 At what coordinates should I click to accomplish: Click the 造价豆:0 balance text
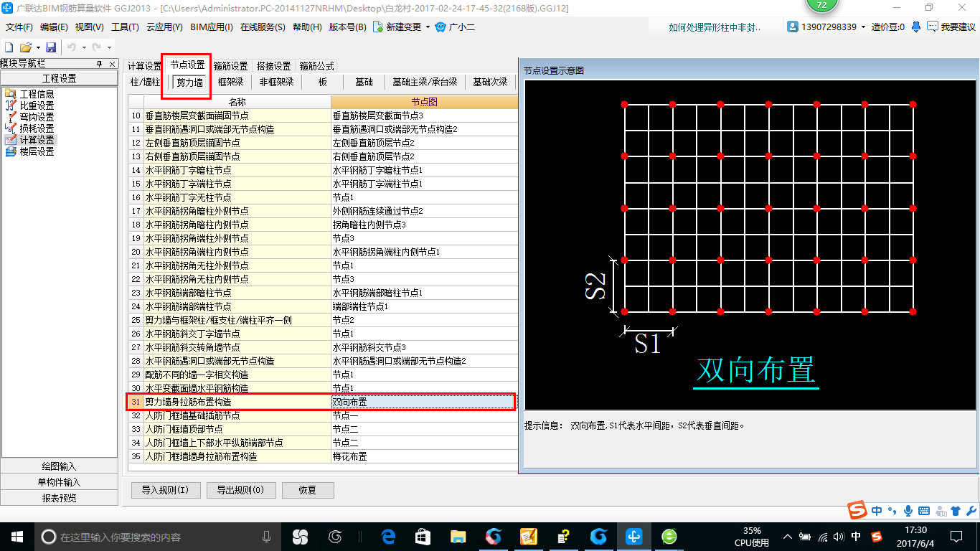point(888,27)
